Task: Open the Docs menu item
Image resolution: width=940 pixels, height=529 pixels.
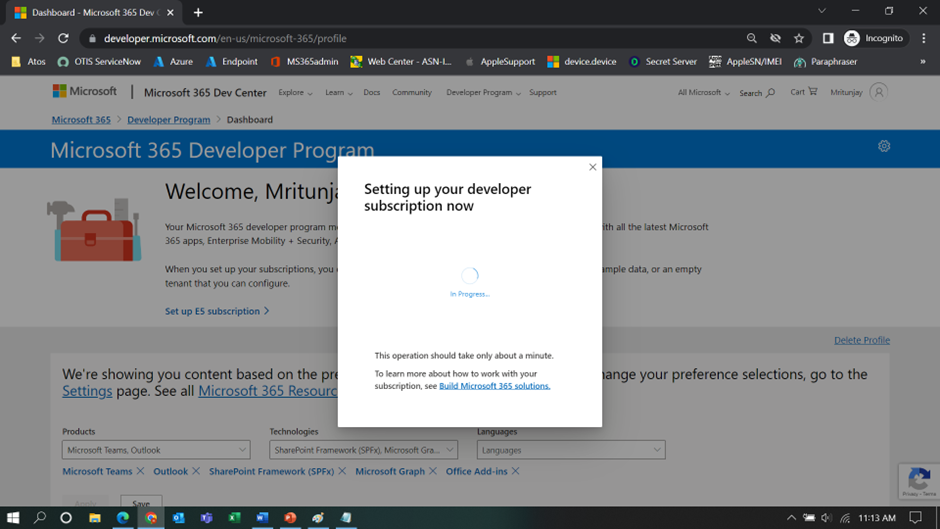Action: click(x=372, y=92)
